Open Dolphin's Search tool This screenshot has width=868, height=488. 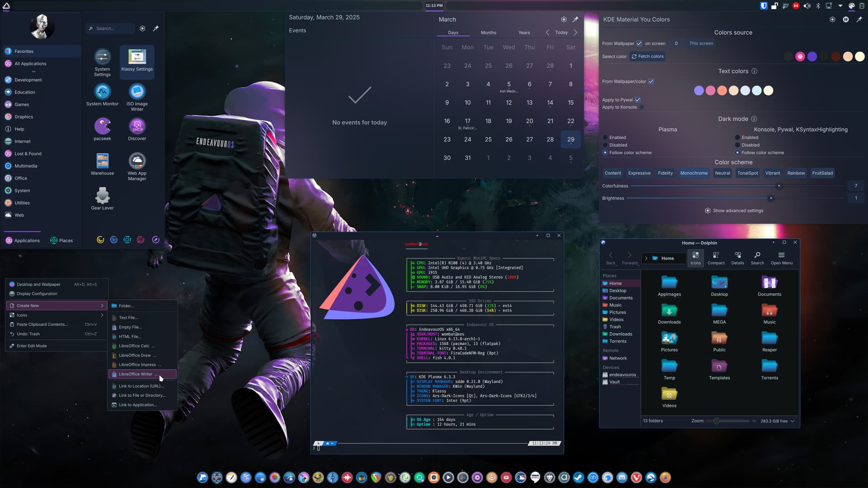pos(757,258)
